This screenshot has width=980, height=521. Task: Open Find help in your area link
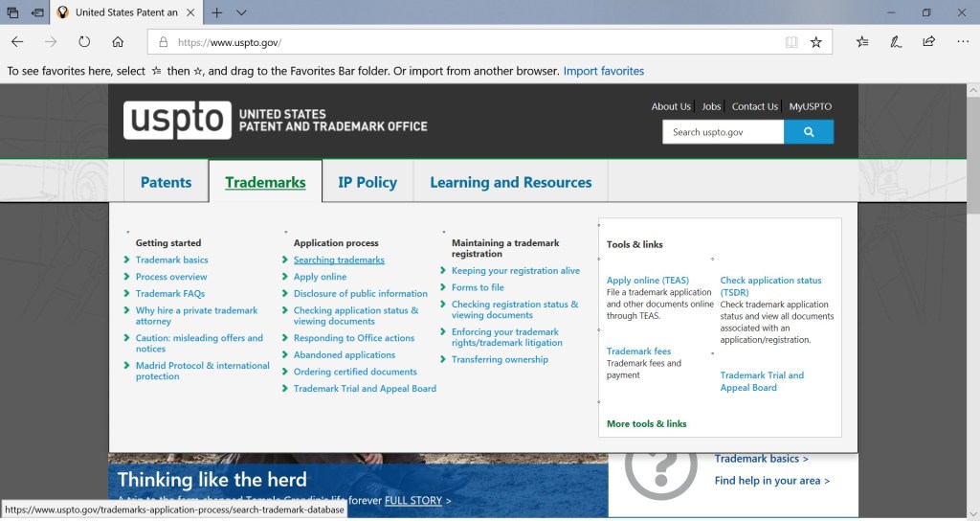(x=772, y=481)
